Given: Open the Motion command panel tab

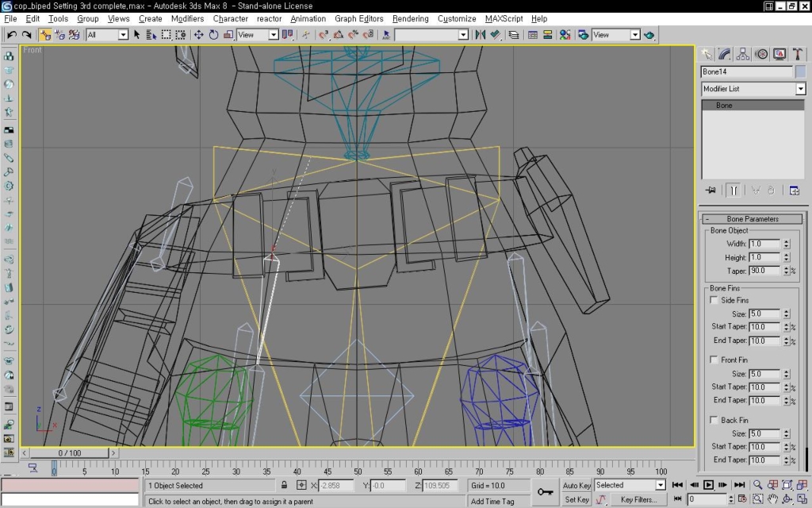Looking at the screenshot, I should tap(761, 54).
